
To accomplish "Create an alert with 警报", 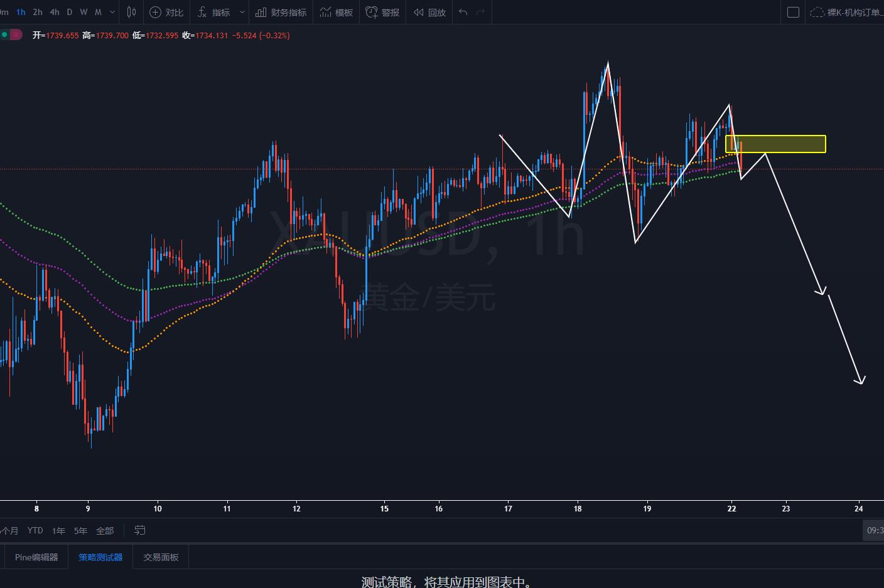I will [x=382, y=12].
